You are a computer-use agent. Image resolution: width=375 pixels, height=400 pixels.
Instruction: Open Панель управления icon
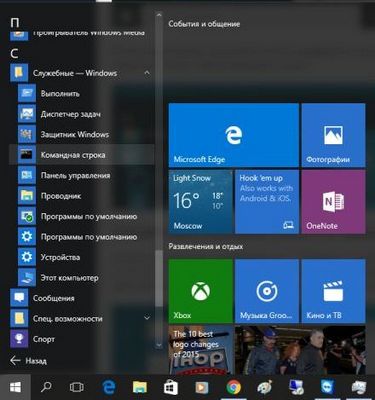[x=27, y=175]
